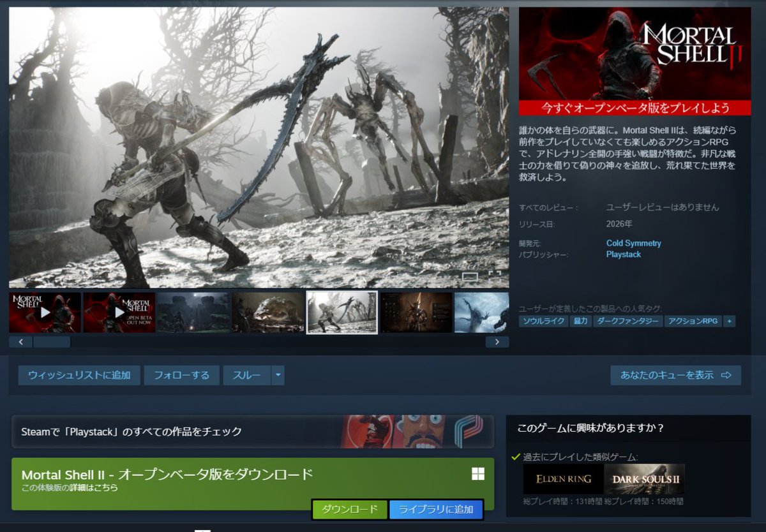
Task: Open the Elden Ring similar game tile
Action: [x=562, y=480]
